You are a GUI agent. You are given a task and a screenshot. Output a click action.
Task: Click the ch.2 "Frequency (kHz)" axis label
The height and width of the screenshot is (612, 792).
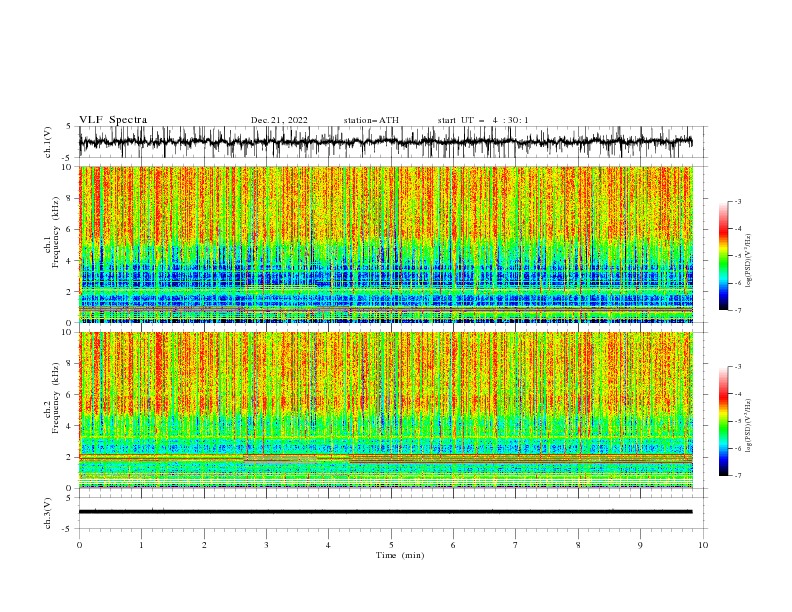56,398
